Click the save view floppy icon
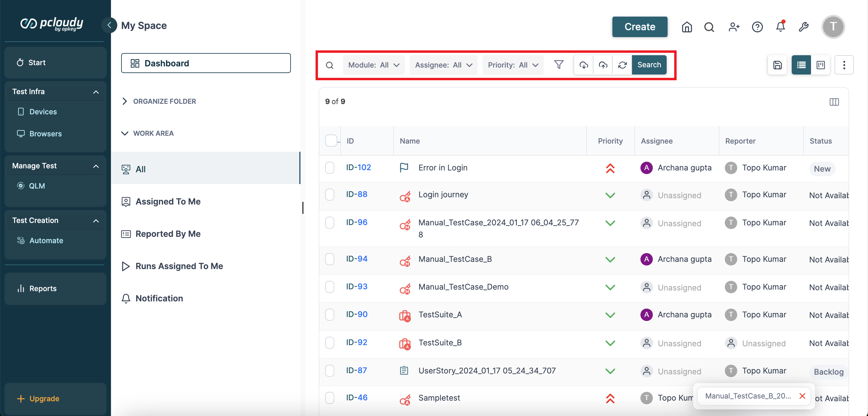 [777, 65]
